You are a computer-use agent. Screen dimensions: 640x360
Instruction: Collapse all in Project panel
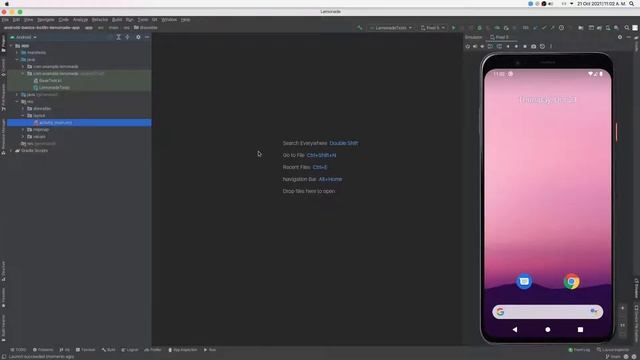pos(127,37)
